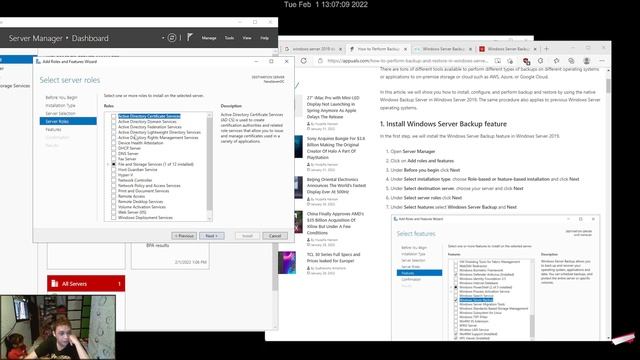Click the browser address bar URL field

(407, 61)
